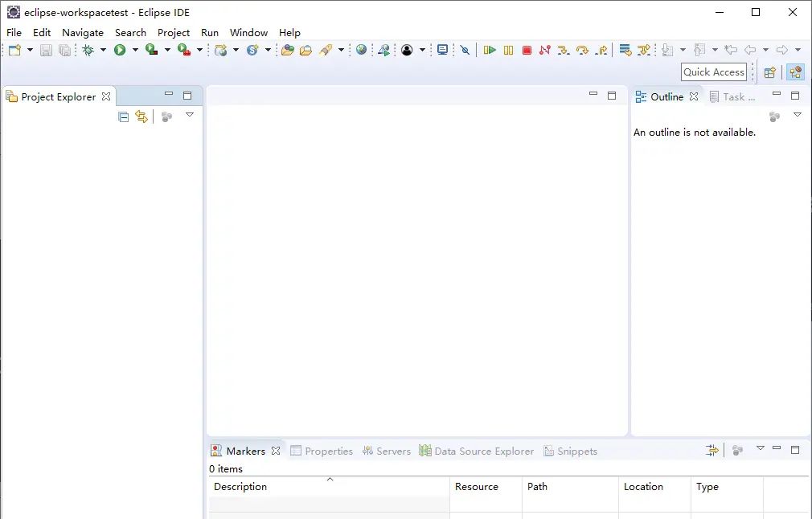Image resolution: width=812 pixels, height=519 pixels.
Task: Click the Step Over icon
Action: [x=582, y=50]
